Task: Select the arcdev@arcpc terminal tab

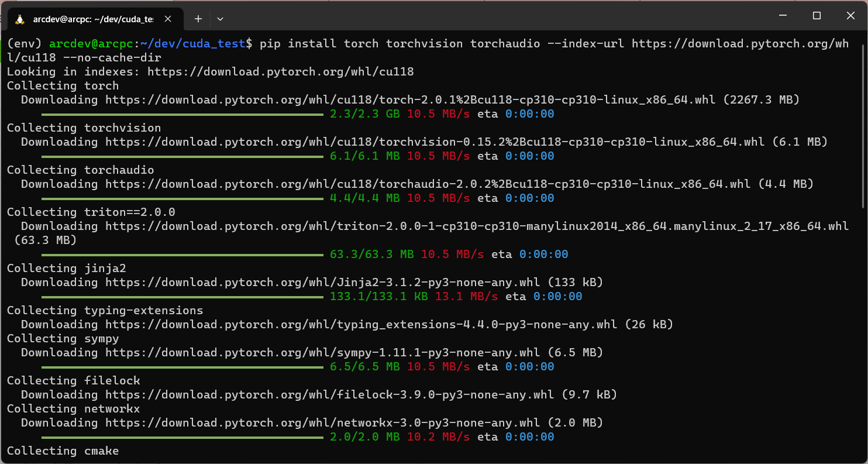Action: [x=94, y=19]
